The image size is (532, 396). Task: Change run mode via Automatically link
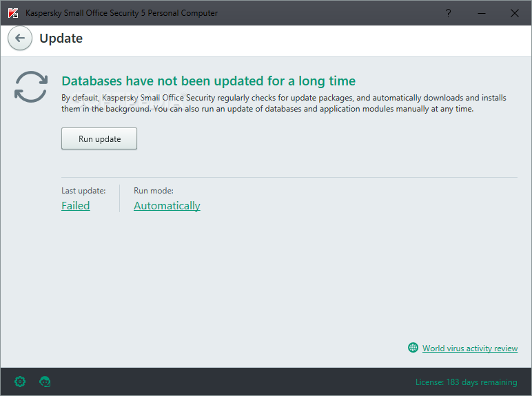(x=167, y=205)
